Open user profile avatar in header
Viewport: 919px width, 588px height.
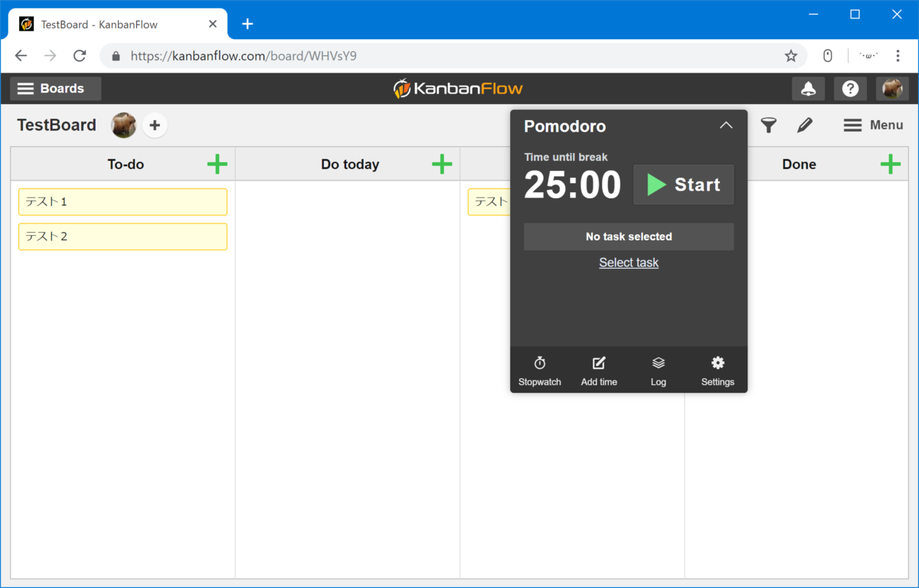(892, 89)
